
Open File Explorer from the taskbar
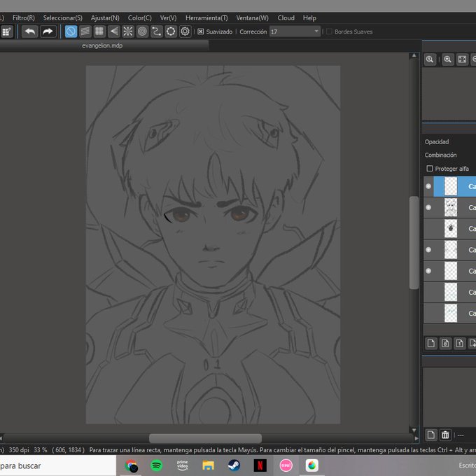pos(209,465)
